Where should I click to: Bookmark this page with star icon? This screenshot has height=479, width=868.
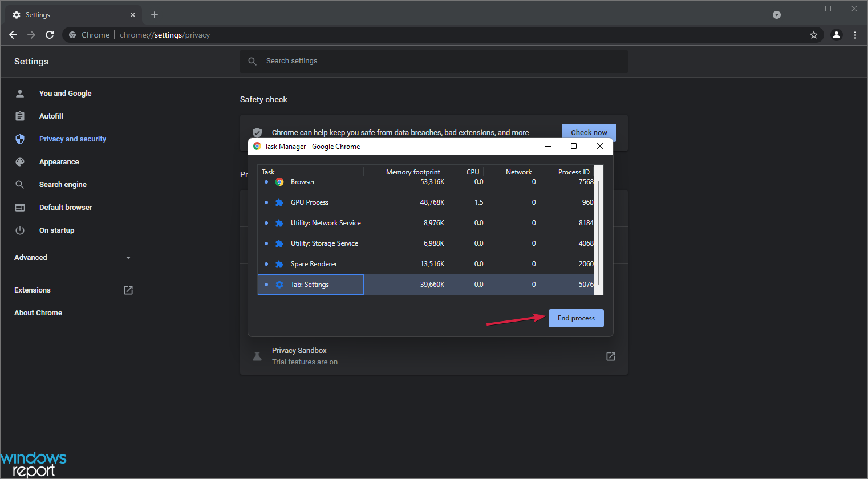coord(814,35)
